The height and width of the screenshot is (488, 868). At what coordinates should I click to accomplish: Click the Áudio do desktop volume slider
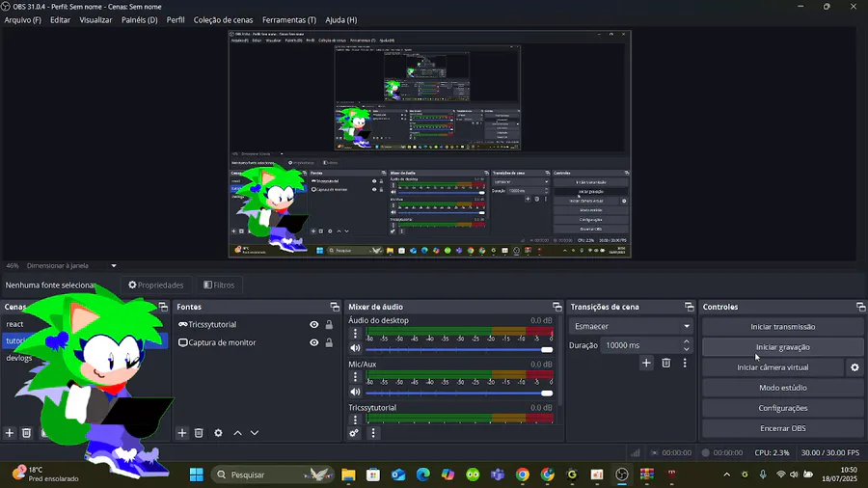(459, 350)
